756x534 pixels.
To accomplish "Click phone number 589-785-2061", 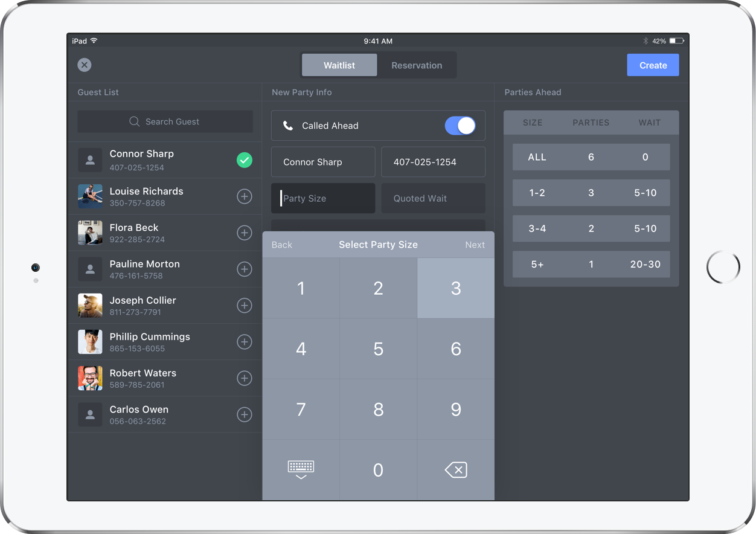I will [x=137, y=385].
